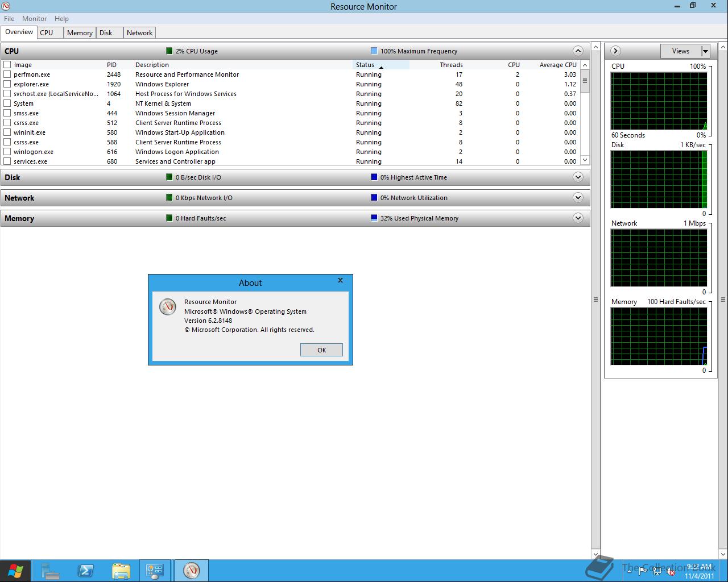The height and width of the screenshot is (582, 728).
Task: Select the Overview tab
Action: coord(19,32)
